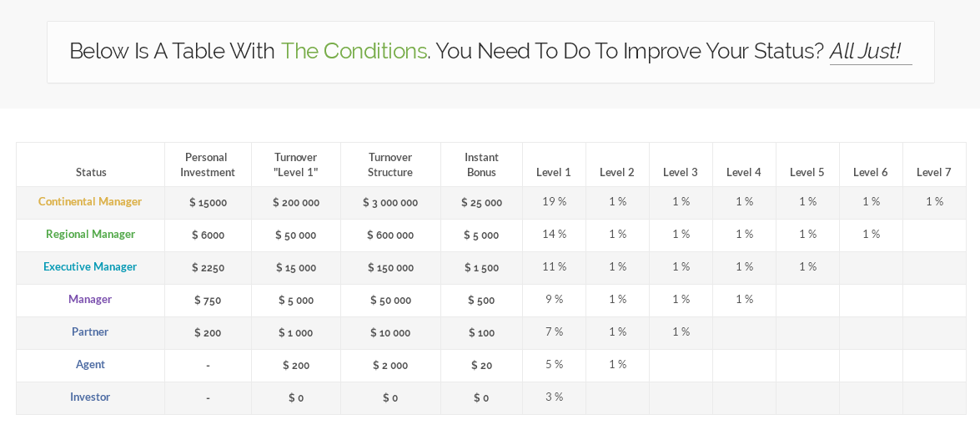
Task: Click the Status column header
Action: pos(91,172)
